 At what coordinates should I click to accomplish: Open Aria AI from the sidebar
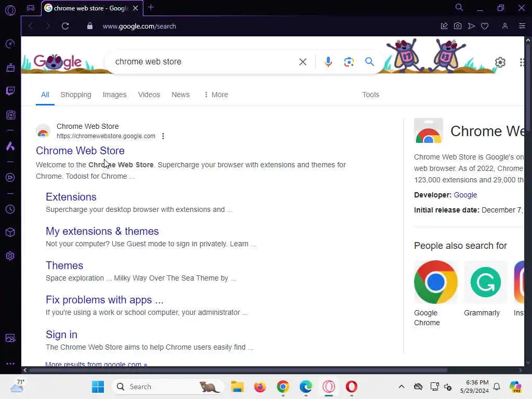[x=10, y=146]
